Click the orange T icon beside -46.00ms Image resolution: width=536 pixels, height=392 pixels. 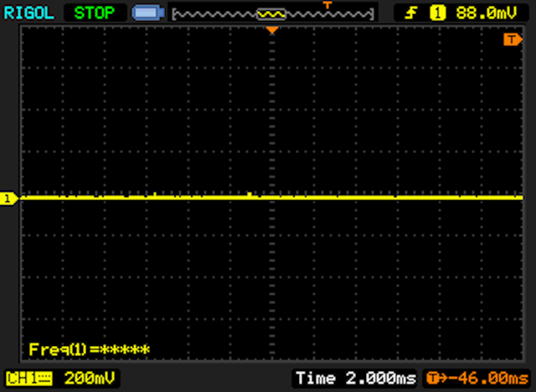[436, 379]
